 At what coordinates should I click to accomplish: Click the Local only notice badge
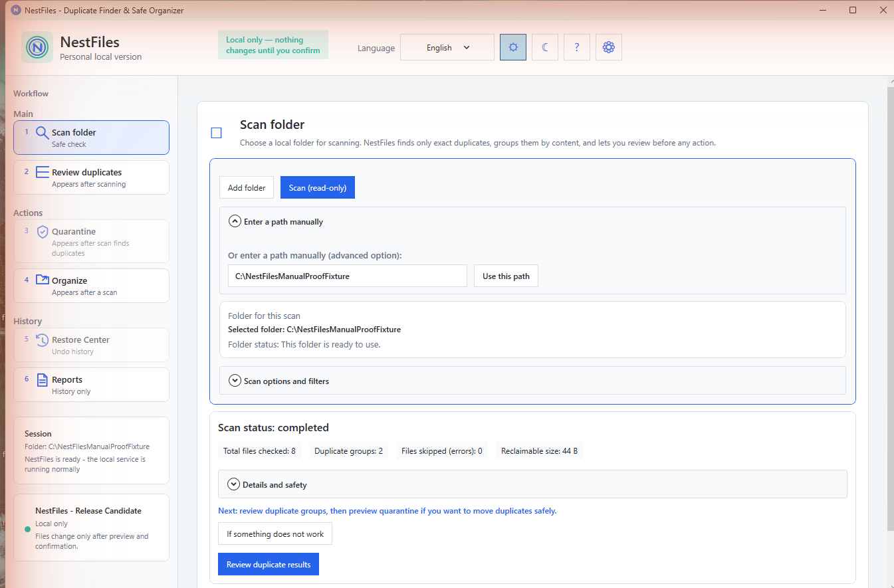click(273, 45)
